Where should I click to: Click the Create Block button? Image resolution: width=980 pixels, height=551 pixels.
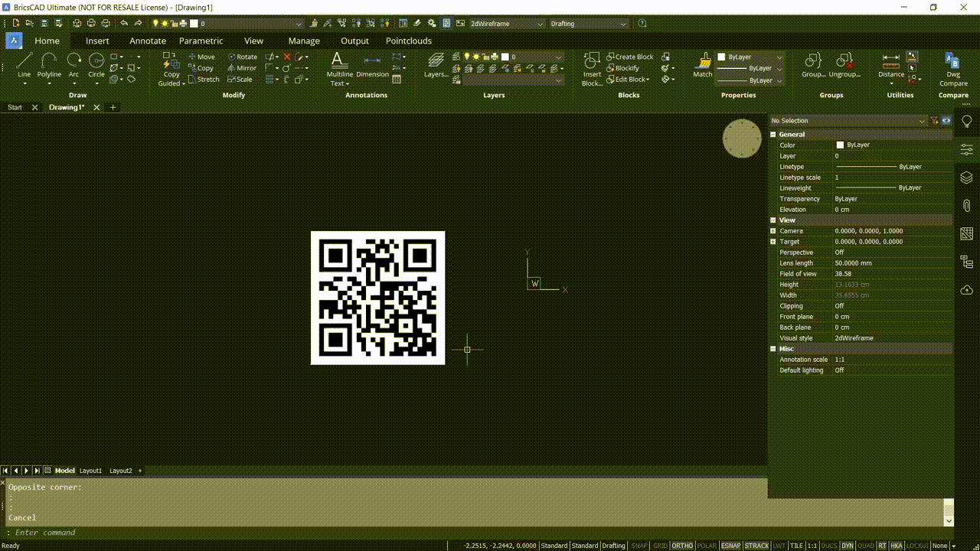630,57
